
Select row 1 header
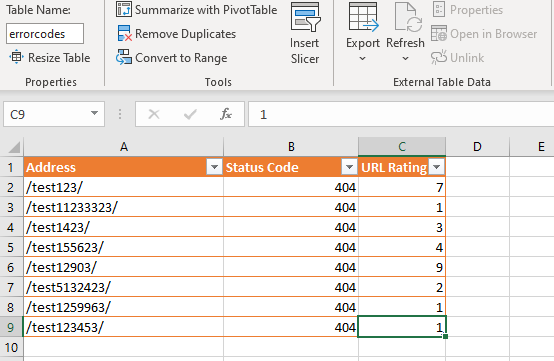point(11,167)
